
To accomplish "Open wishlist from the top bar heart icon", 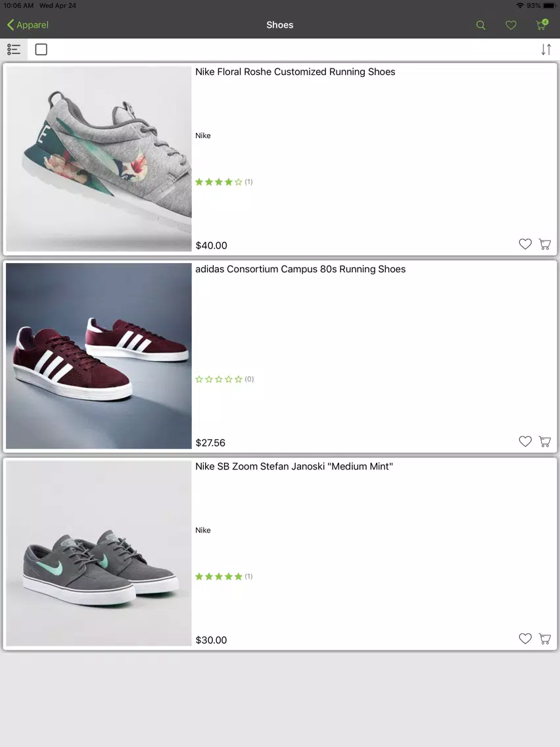I will (511, 25).
